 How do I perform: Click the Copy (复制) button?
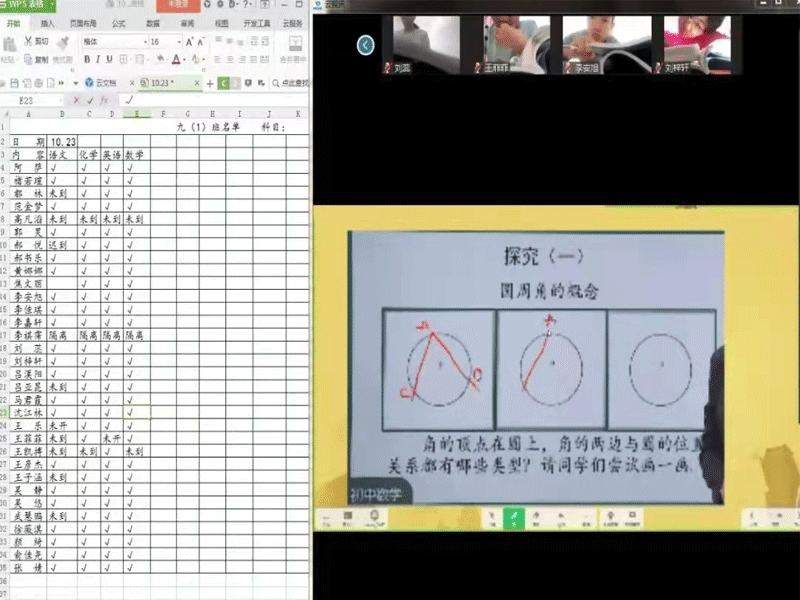[x=36, y=59]
